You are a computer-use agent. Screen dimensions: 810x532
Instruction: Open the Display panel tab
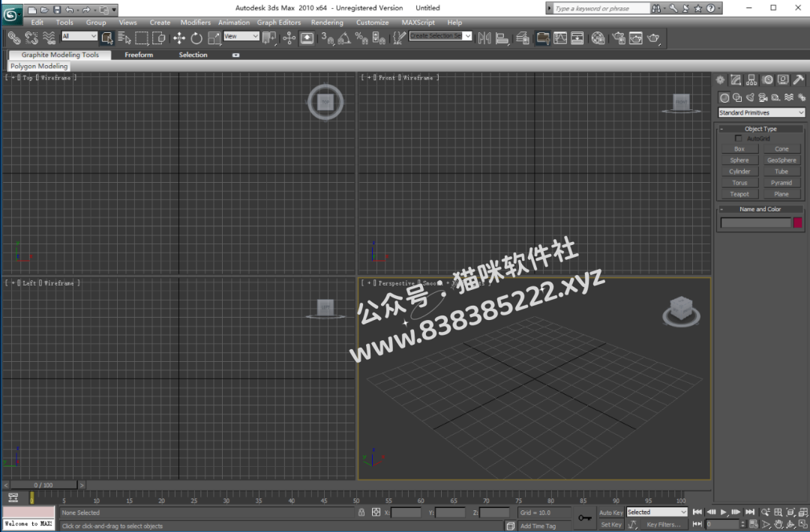point(783,80)
